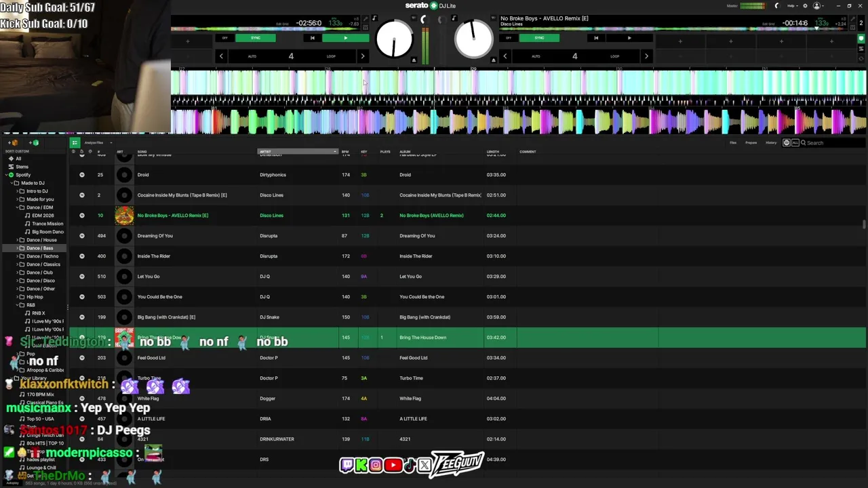Click the Instagram icon in social overlay
868x488 pixels.
pyautogui.click(x=376, y=465)
